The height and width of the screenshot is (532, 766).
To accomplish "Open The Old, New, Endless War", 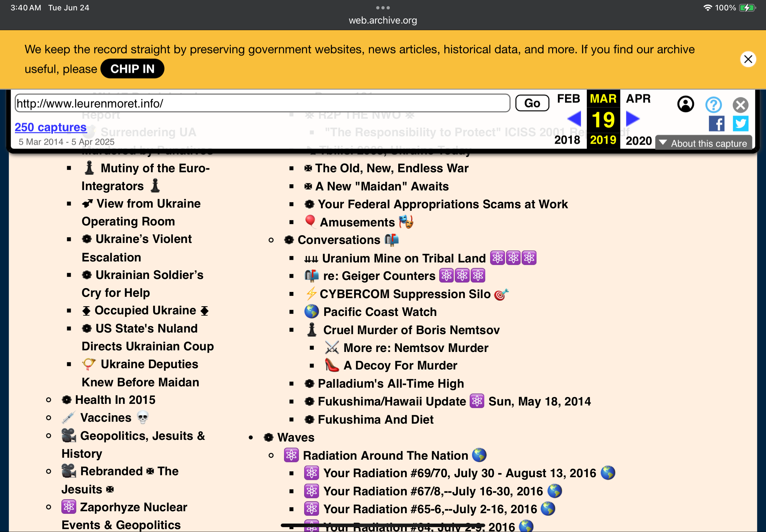I will (x=386, y=168).
